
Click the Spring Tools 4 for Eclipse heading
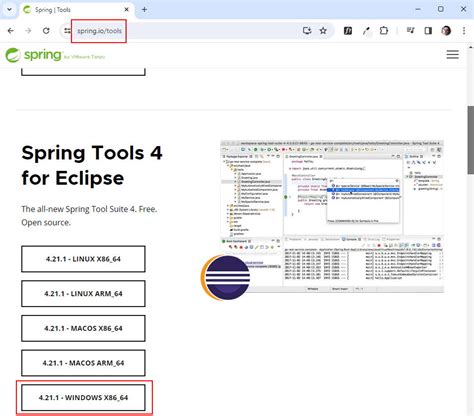coord(92,165)
